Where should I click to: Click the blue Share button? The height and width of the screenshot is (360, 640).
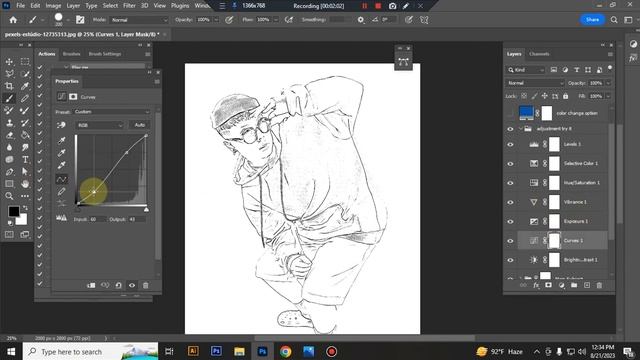point(592,20)
